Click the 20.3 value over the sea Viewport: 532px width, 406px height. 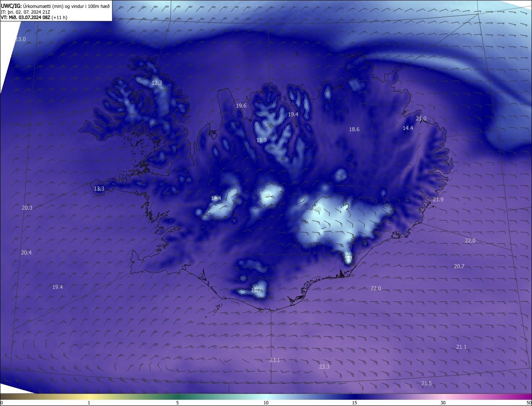coord(27,208)
